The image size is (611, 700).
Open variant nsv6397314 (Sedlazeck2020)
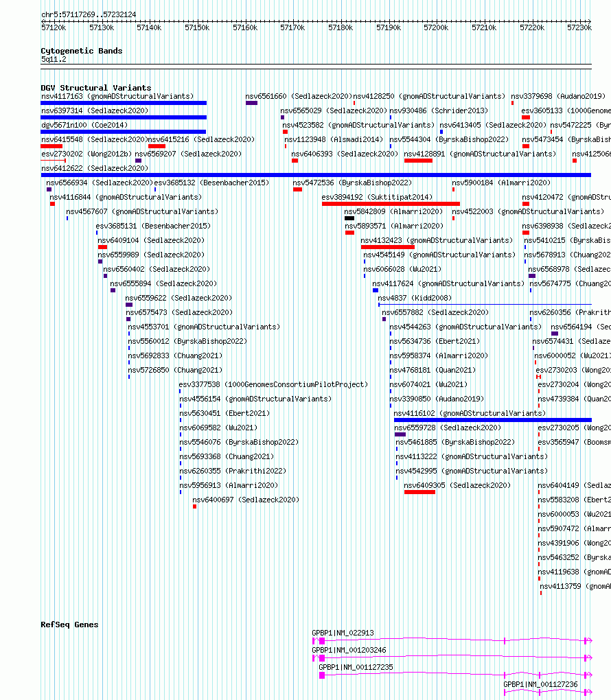pos(95,110)
